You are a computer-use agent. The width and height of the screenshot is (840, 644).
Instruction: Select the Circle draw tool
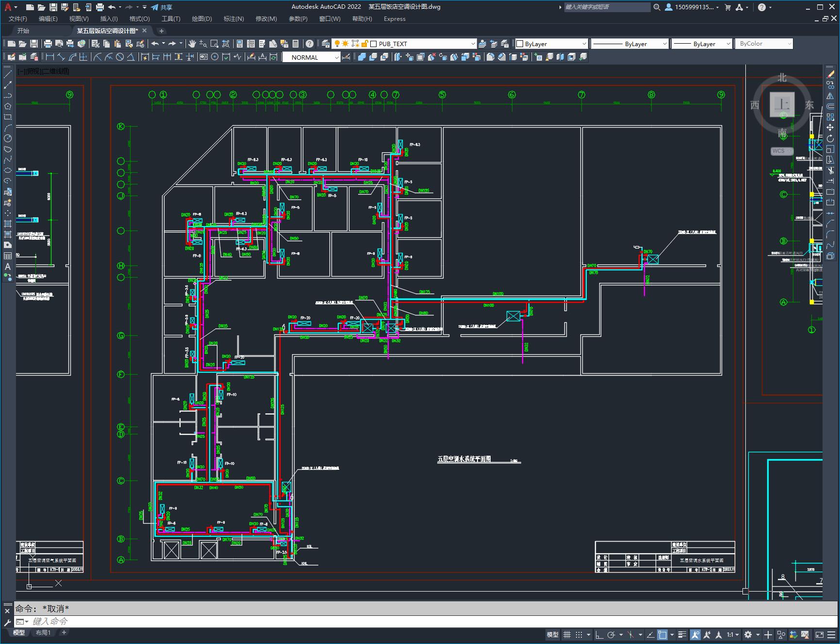pos(8,138)
